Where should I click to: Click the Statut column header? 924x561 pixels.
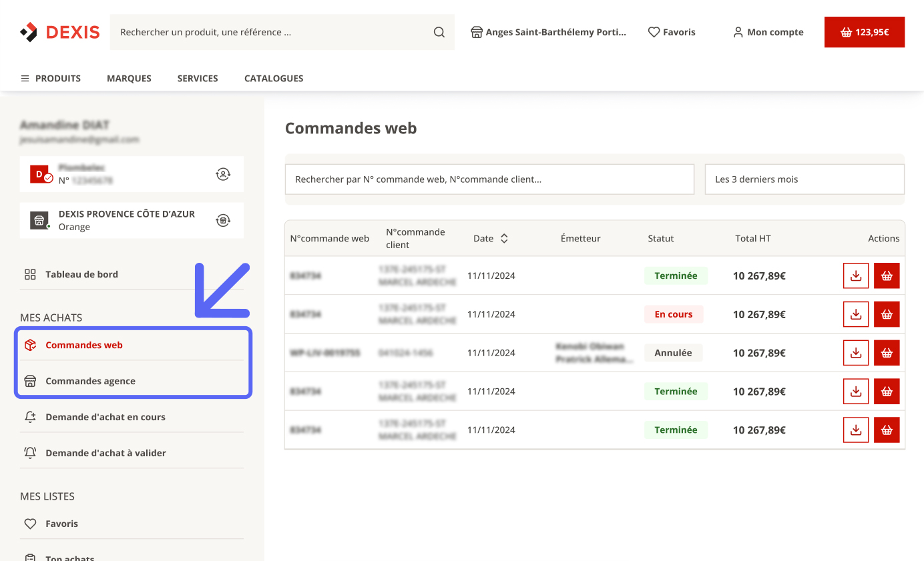[661, 238]
